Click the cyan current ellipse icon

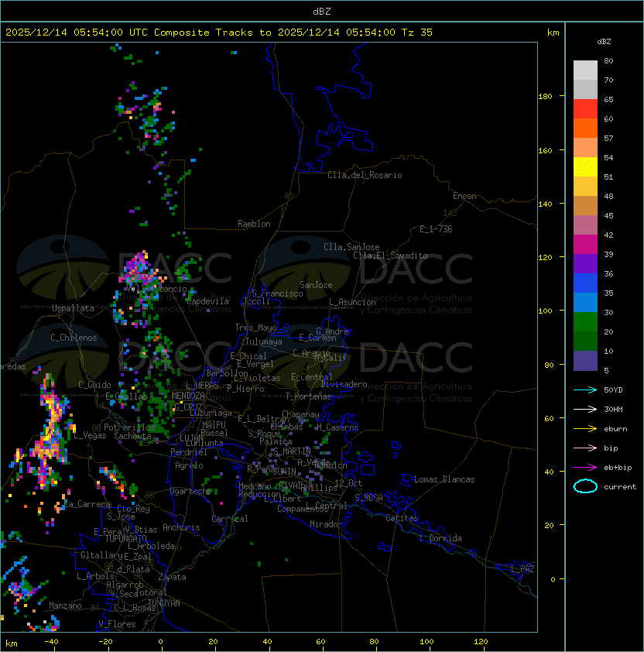(x=585, y=486)
